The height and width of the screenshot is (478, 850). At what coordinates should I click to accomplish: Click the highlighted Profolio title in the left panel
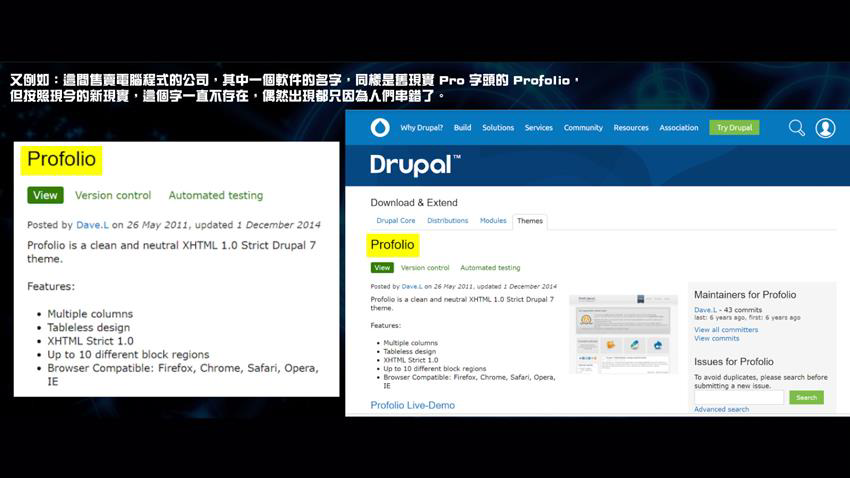pyautogui.click(x=61, y=160)
